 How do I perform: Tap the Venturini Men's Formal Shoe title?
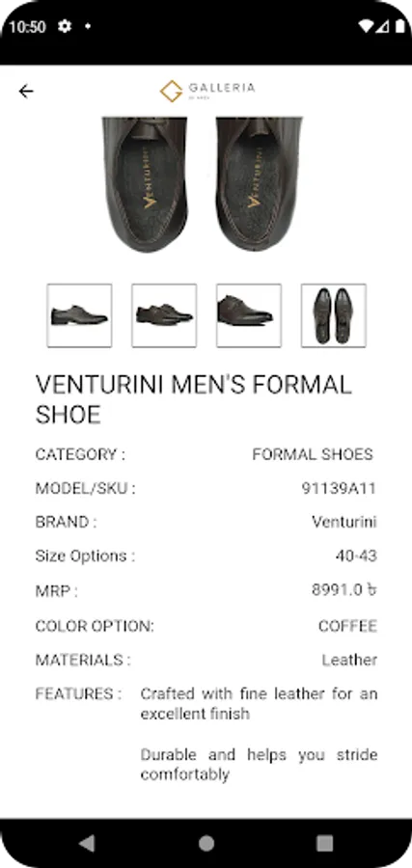coord(193,399)
